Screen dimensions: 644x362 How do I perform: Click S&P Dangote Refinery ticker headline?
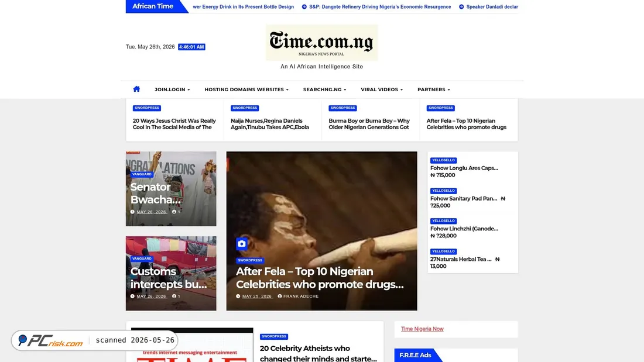pyautogui.click(x=380, y=6)
